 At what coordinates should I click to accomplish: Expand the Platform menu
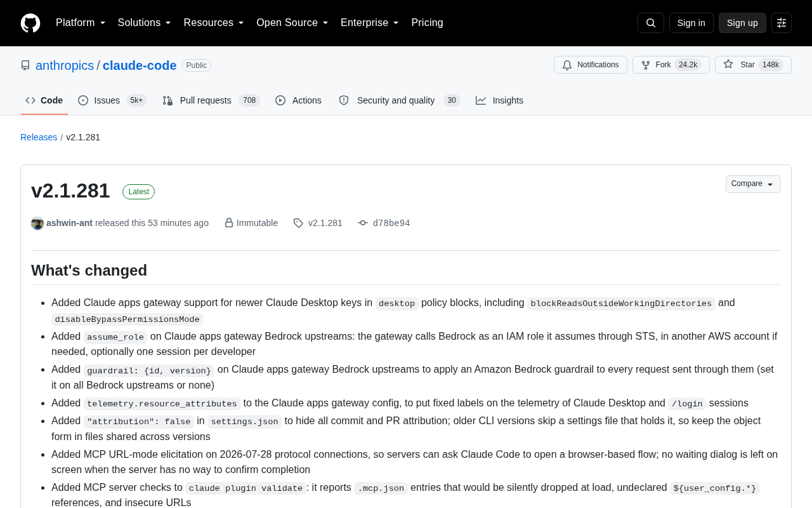tap(81, 23)
